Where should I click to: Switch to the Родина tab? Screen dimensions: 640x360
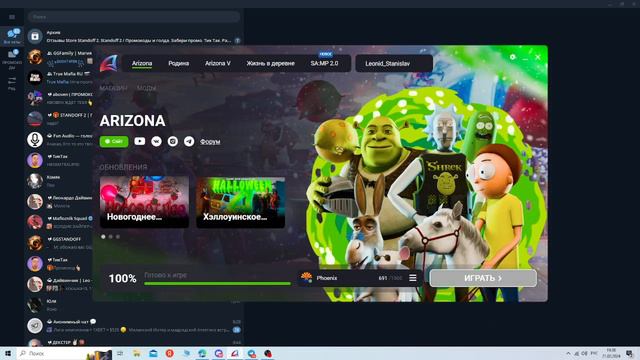[x=178, y=63]
